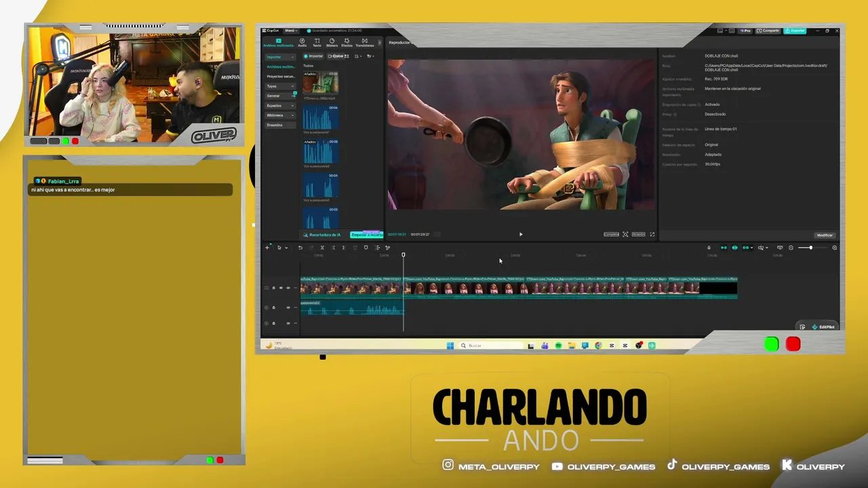
Task: Zoom in the timeline with plus icon
Action: tap(834, 247)
